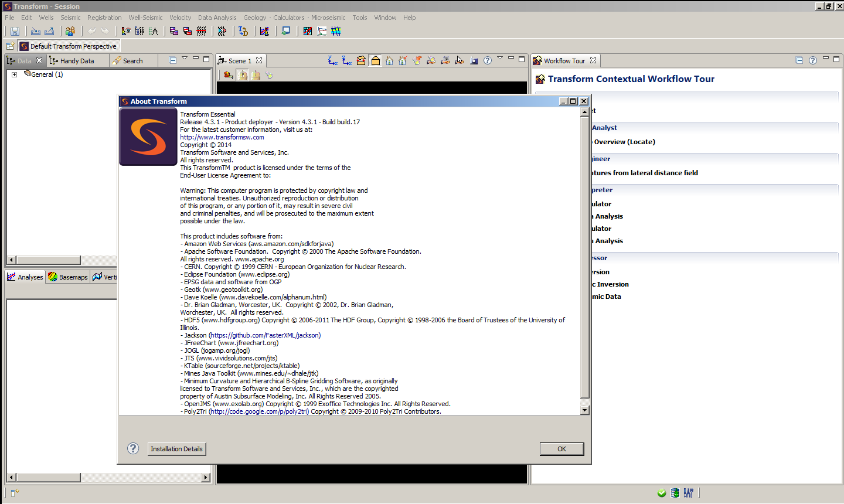844x504 pixels.
Task: Click the Undo arrow in toolbar
Action: (92, 31)
